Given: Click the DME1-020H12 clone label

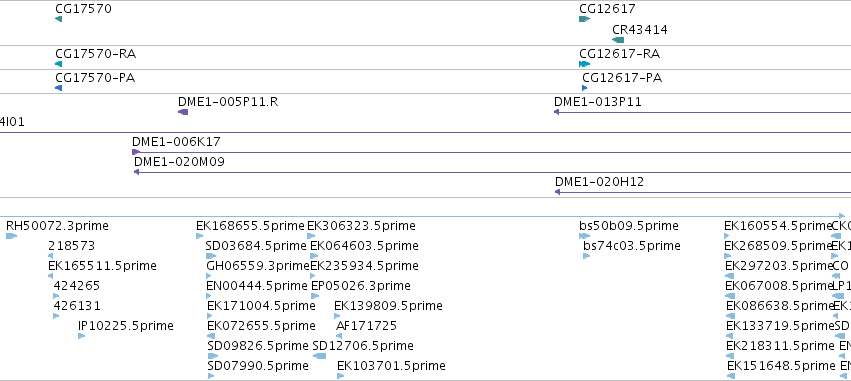Looking at the screenshot, I should (x=599, y=182).
